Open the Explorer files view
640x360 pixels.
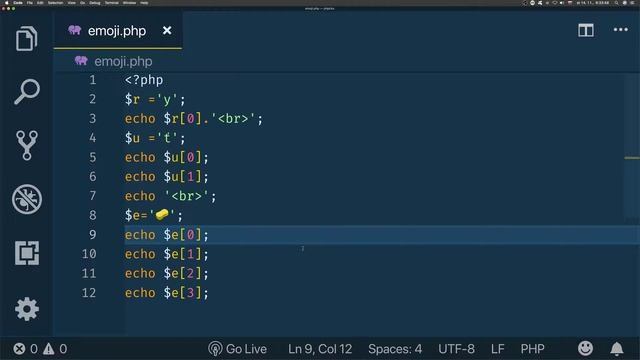27,39
